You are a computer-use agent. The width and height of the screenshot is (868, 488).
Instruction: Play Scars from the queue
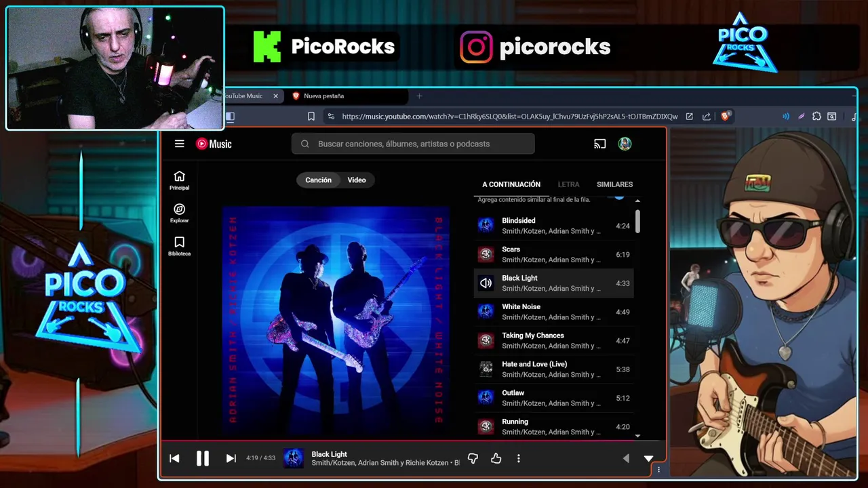click(554, 254)
